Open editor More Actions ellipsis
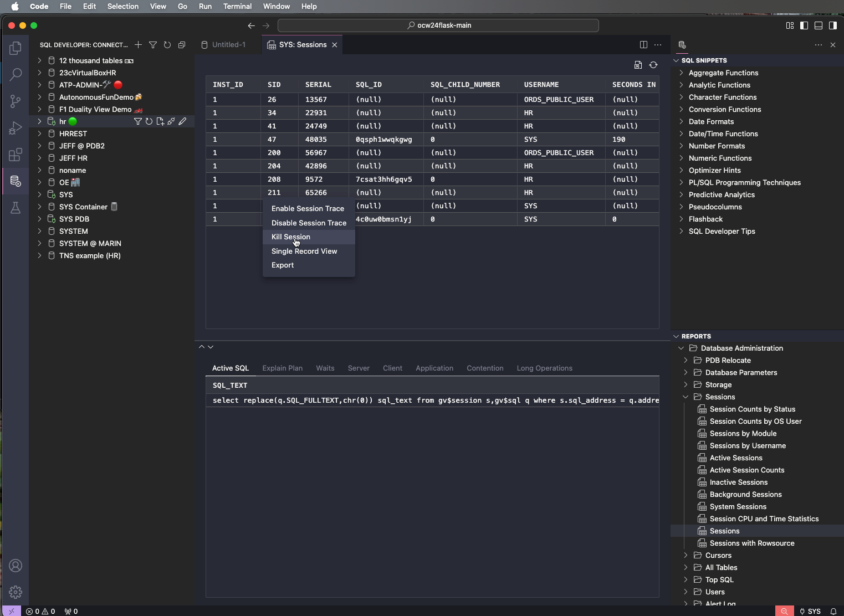The height and width of the screenshot is (616, 844). (x=658, y=45)
